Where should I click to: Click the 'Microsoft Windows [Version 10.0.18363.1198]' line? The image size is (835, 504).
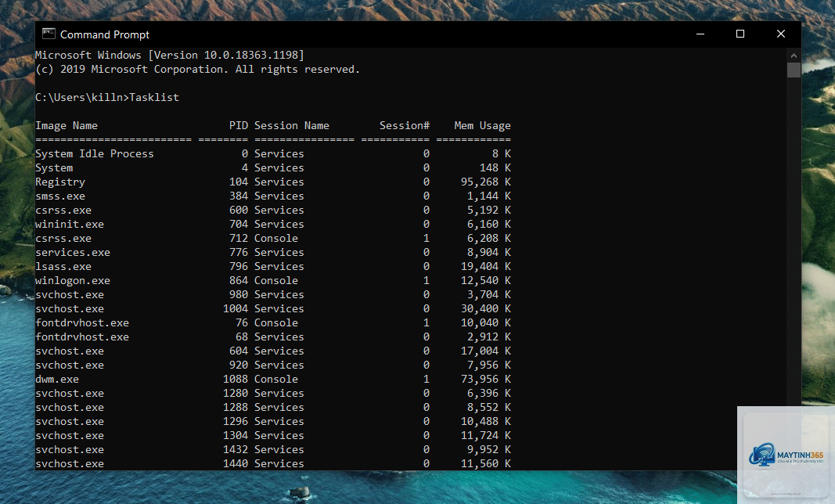click(x=169, y=55)
